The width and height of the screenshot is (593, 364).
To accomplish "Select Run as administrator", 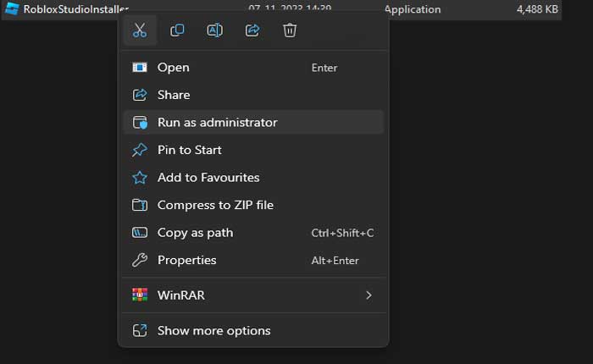I will point(217,123).
